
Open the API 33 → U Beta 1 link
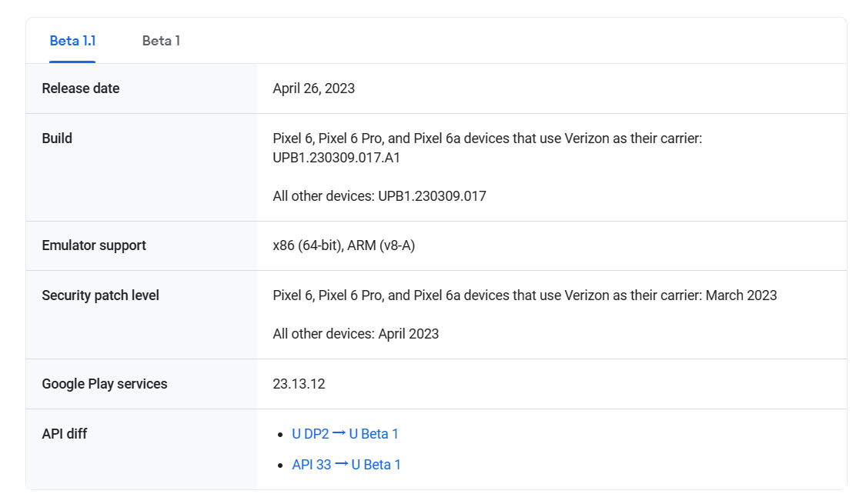pos(346,465)
